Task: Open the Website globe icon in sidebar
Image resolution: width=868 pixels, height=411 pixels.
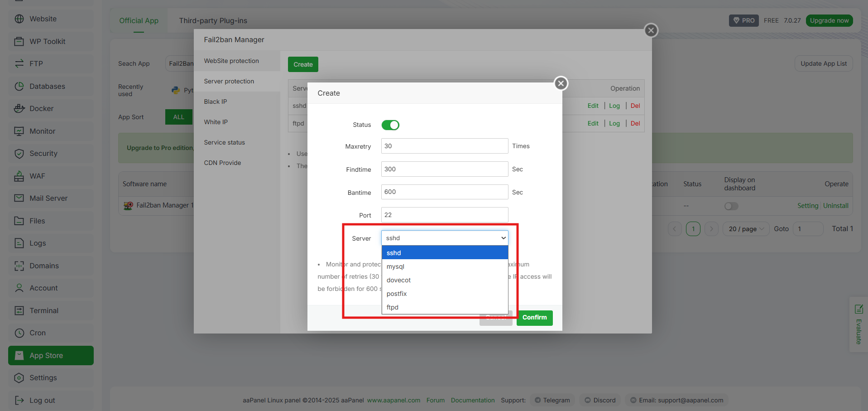Action: pos(19,19)
